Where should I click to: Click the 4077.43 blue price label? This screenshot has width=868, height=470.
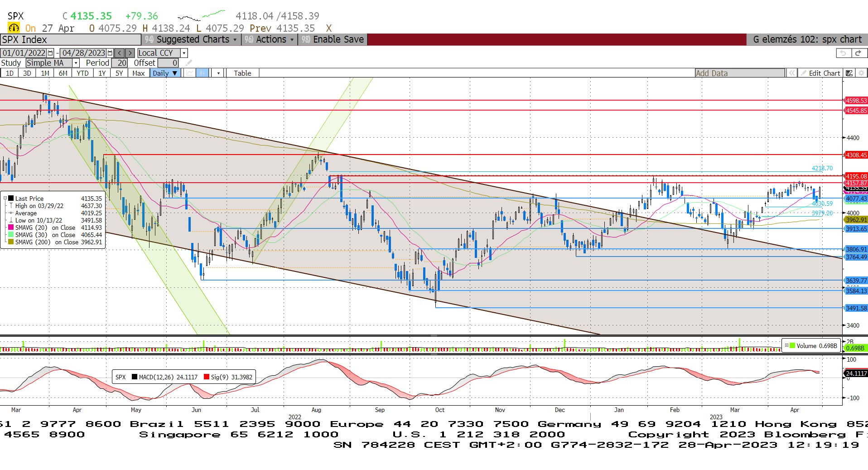coord(856,199)
